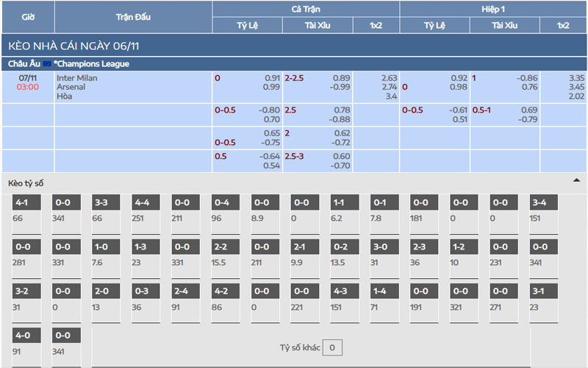Screen dimensions: 588x368
Task: Select the Inter Milan team name
Action: tap(76, 78)
